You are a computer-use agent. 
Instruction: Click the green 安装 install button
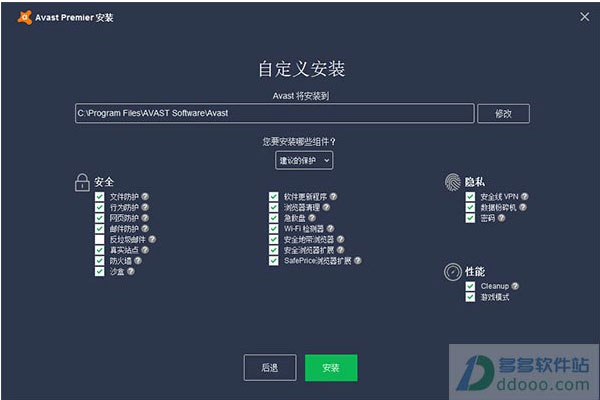331,367
